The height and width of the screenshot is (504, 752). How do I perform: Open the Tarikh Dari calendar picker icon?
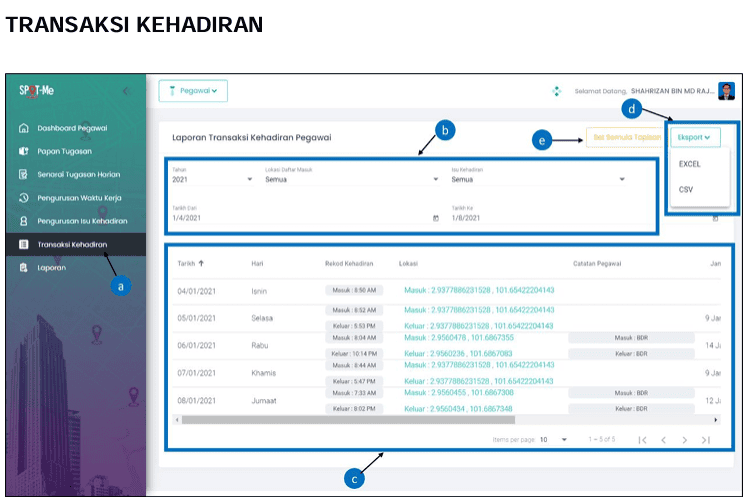tap(435, 218)
